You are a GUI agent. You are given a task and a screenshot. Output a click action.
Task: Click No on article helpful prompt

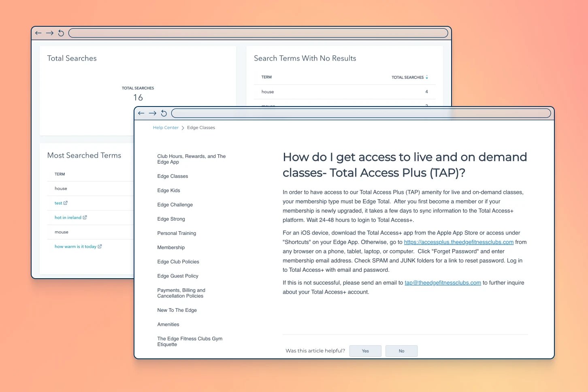pos(401,351)
